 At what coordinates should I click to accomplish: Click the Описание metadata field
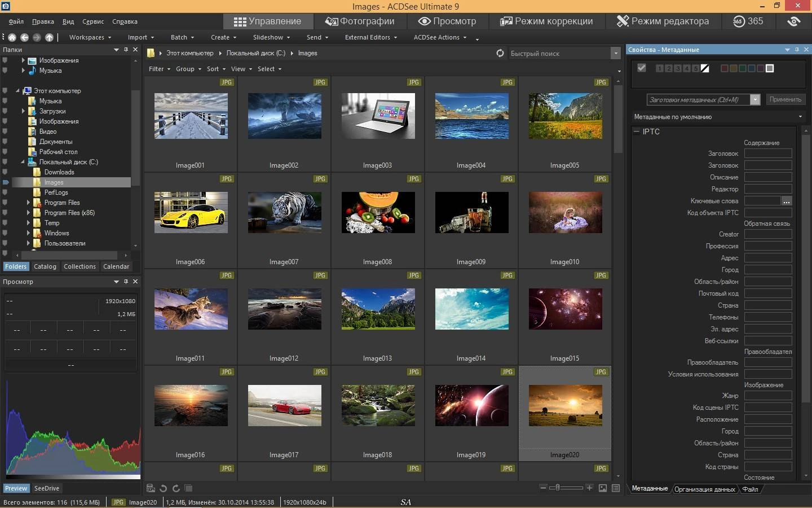pos(768,177)
